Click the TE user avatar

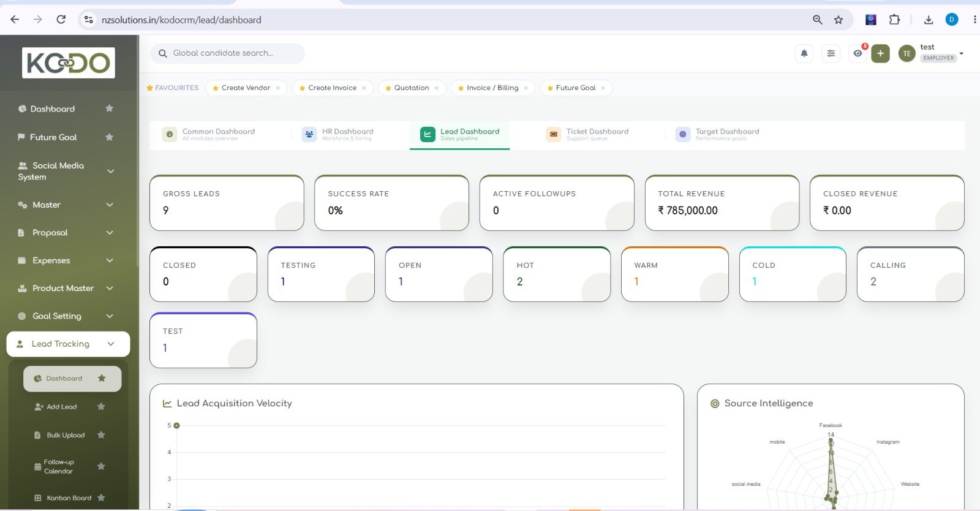907,53
